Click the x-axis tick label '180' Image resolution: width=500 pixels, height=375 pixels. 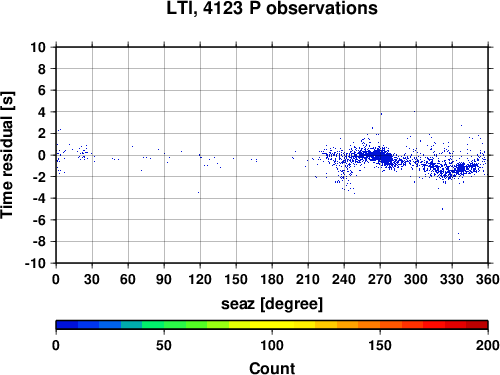(x=272, y=279)
